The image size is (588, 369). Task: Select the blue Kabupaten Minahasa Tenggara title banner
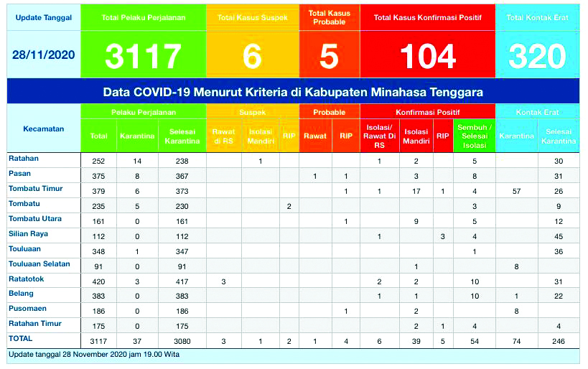click(x=293, y=93)
